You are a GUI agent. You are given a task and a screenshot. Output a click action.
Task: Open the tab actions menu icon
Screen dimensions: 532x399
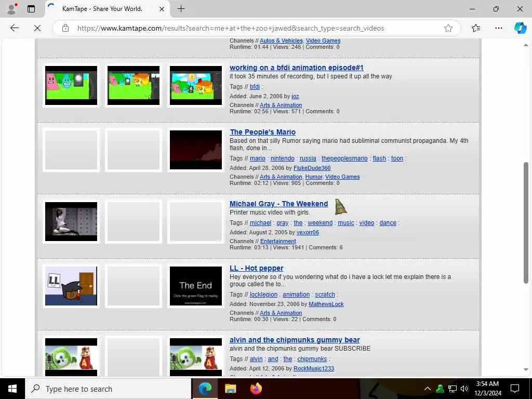[x=31, y=9]
